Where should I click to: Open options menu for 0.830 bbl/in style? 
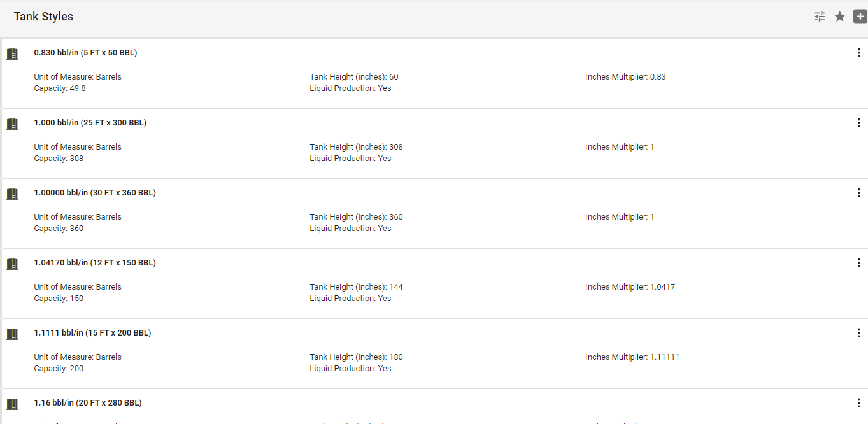point(858,53)
